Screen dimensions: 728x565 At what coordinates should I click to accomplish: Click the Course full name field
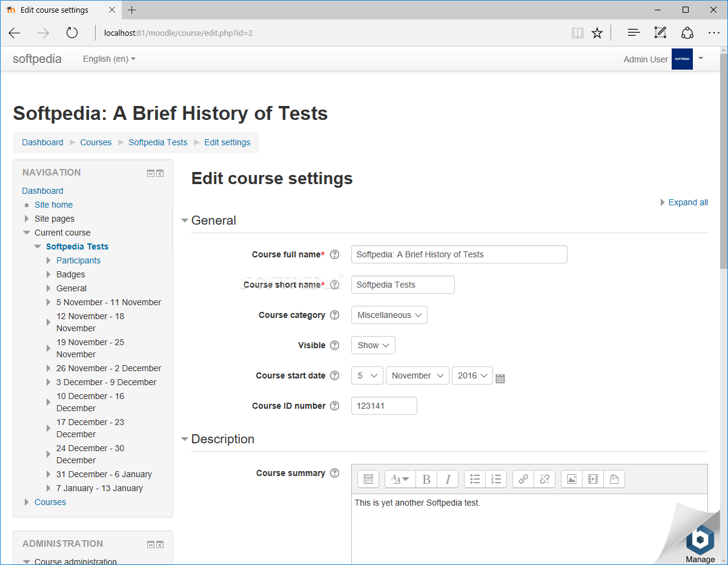(x=459, y=254)
